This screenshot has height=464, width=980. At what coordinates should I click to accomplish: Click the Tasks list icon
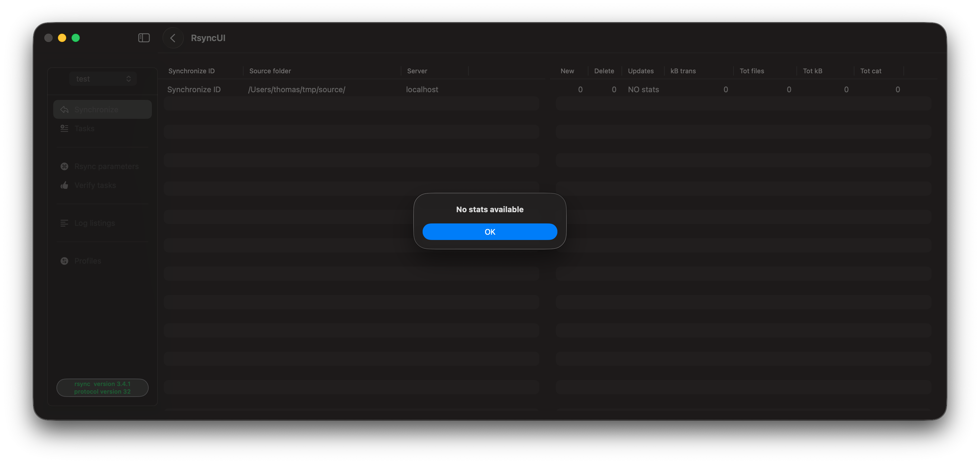tap(64, 129)
